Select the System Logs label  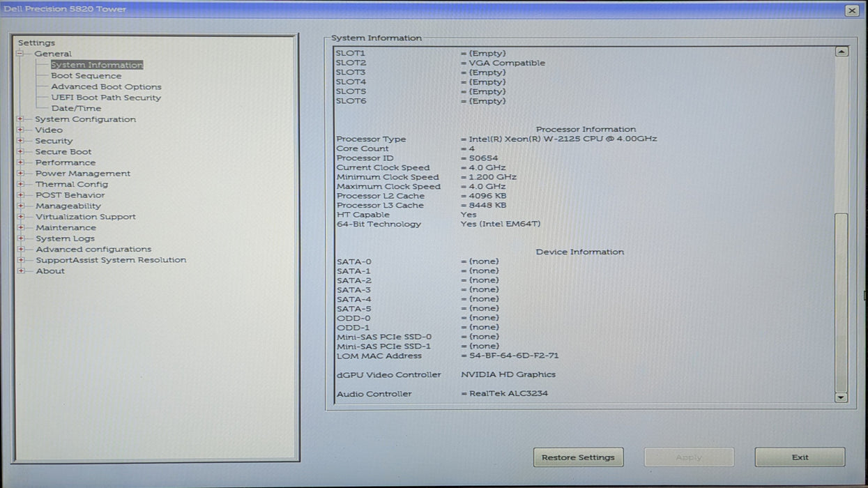(x=65, y=238)
